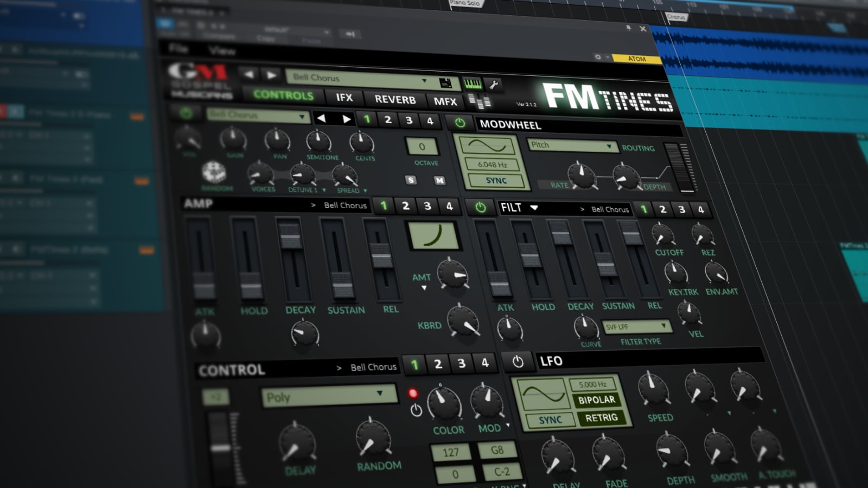
Task: Switch to the MFX tab
Action: [x=445, y=101]
